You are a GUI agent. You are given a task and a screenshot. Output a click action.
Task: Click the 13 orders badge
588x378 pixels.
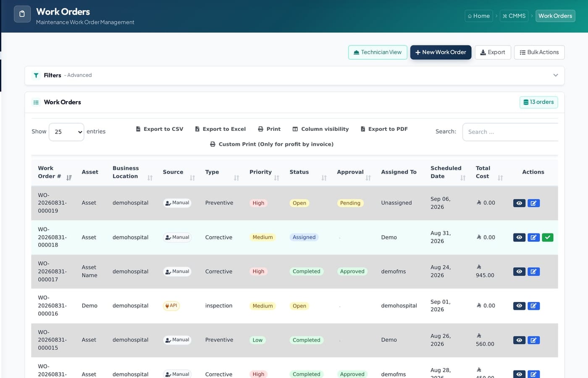tap(539, 102)
